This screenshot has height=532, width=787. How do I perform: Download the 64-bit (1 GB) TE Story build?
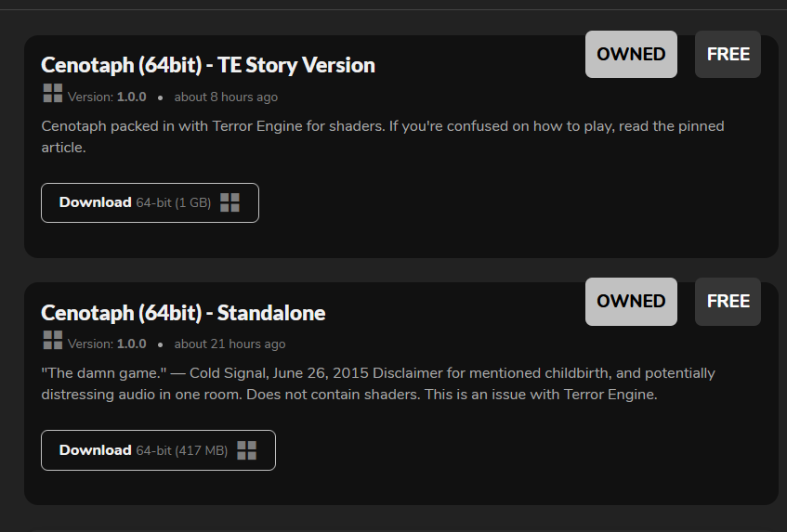point(151,202)
